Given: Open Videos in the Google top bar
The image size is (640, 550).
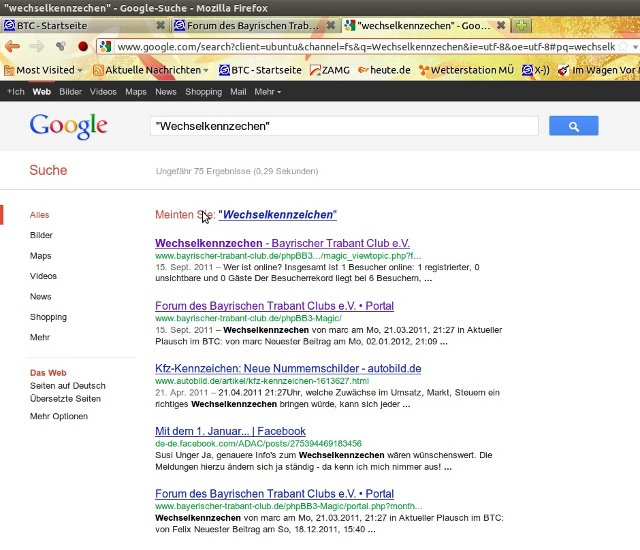Looking at the screenshot, I should (x=103, y=92).
